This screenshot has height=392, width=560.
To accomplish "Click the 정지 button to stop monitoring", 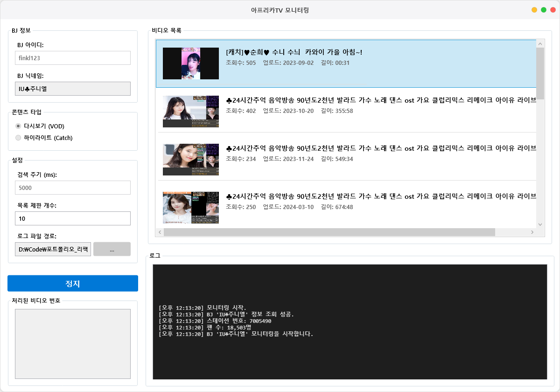I will tap(72, 283).
